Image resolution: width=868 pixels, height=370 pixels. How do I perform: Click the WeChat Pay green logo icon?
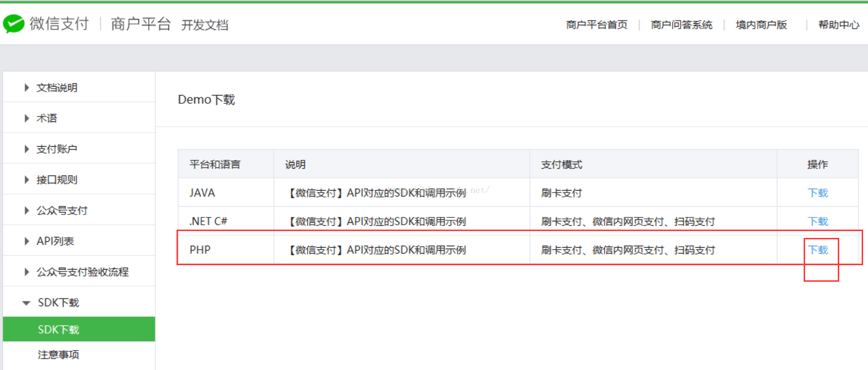(14, 23)
